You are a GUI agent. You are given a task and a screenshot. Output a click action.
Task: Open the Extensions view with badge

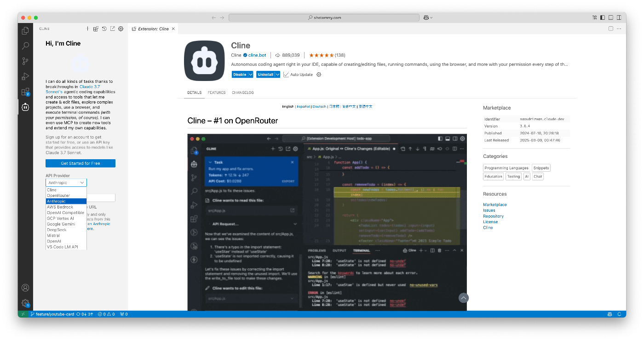[25, 92]
